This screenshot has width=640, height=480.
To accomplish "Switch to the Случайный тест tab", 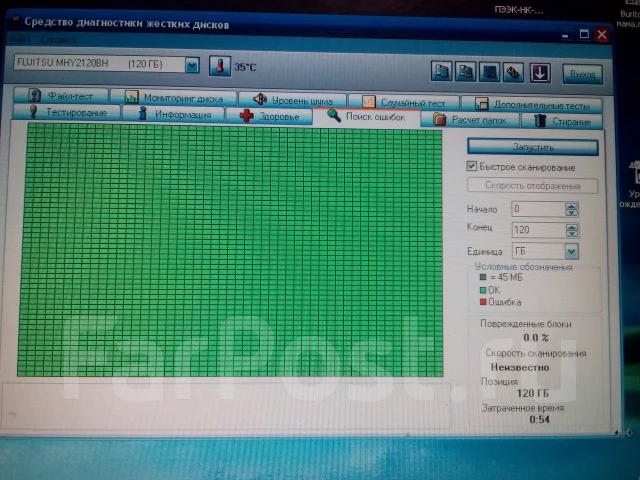I will coord(404,102).
